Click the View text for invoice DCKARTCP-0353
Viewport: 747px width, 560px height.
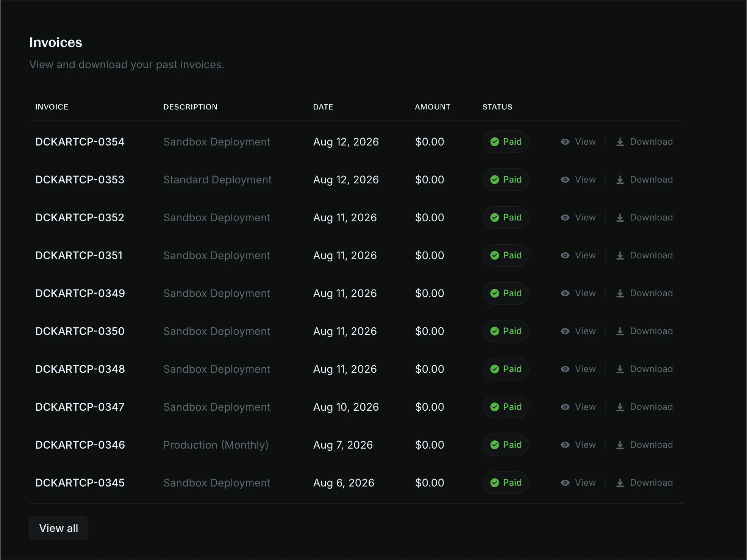(x=585, y=180)
